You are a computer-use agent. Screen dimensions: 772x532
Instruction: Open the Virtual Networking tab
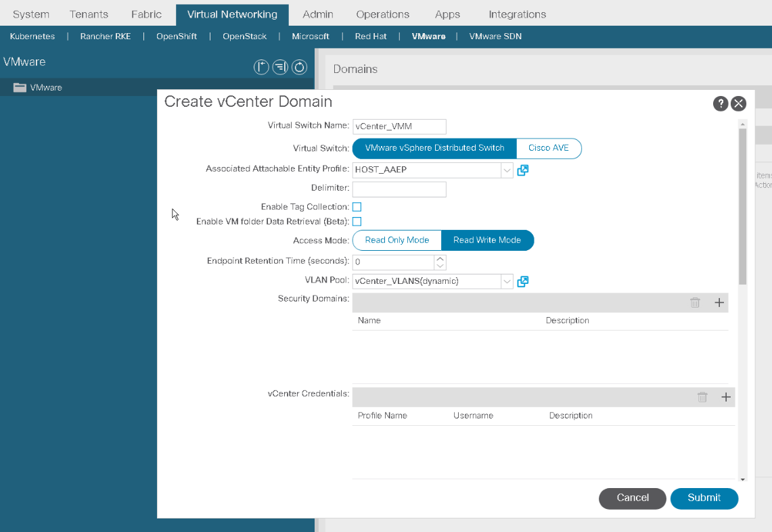(232, 15)
